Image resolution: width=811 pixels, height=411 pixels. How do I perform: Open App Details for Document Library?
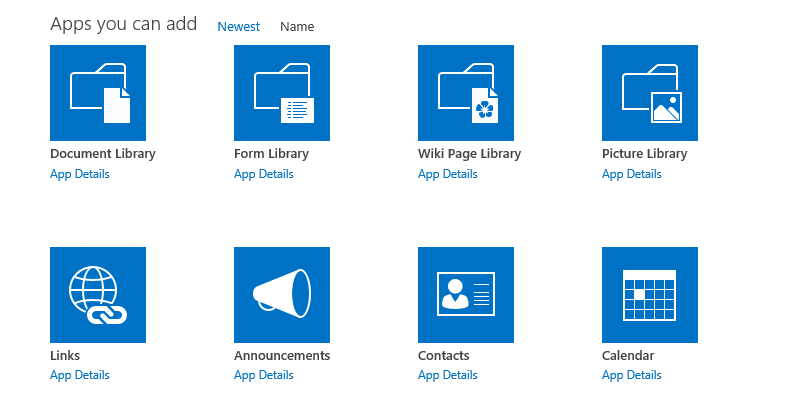tap(80, 174)
